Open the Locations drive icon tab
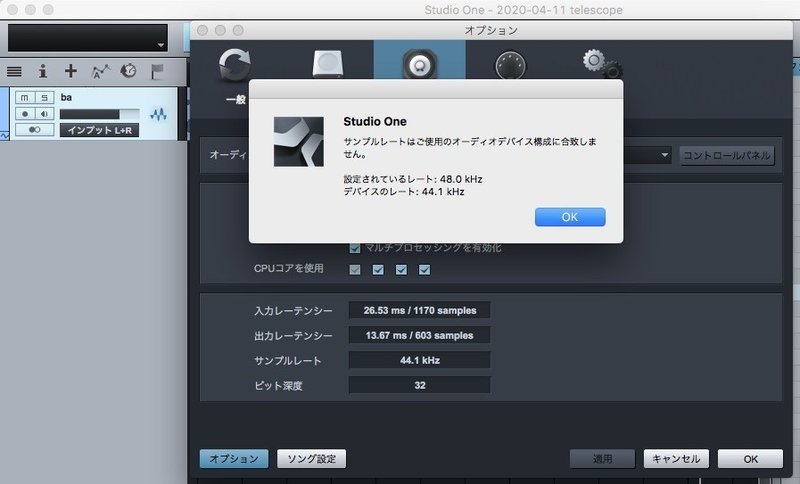This screenshot has height=484, width=800. [x=328, y=64]
